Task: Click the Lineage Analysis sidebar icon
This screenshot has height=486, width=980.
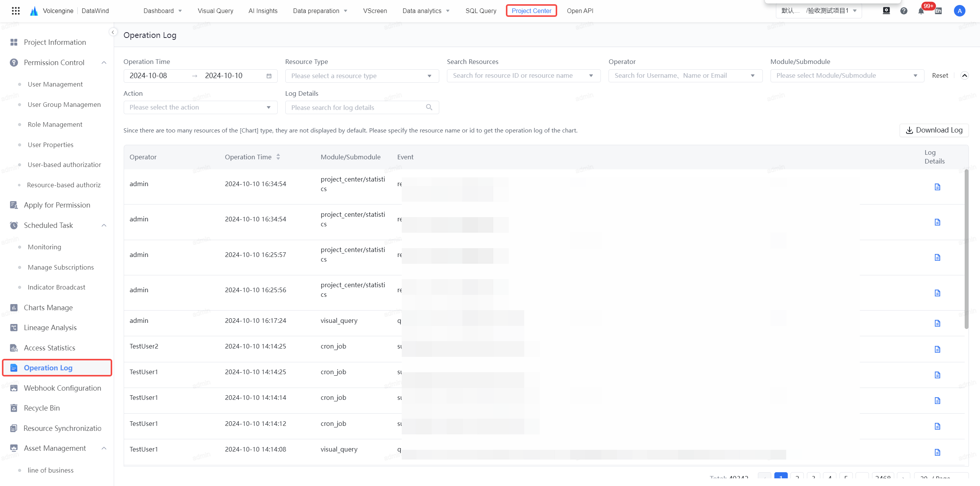Action: tap(14, 327)
